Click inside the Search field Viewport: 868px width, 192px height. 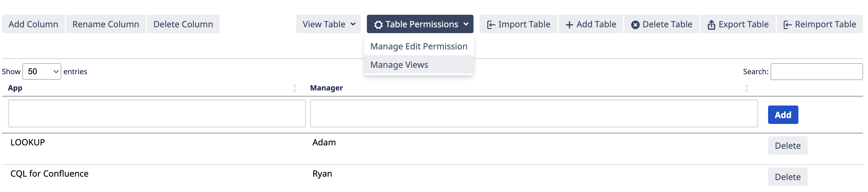(817, 71)
